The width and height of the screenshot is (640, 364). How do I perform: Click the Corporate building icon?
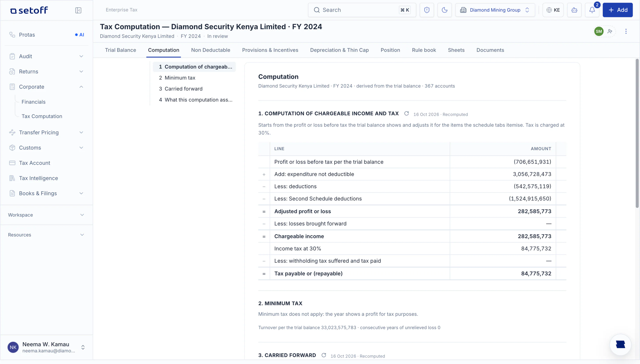(x=12, y=87)
